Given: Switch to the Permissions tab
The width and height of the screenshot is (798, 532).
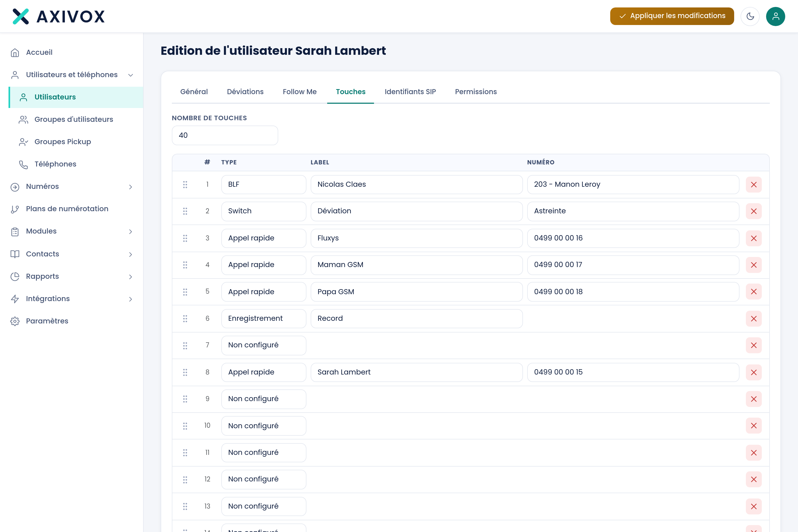Looking at the screenshot, I should coord(476,92).
